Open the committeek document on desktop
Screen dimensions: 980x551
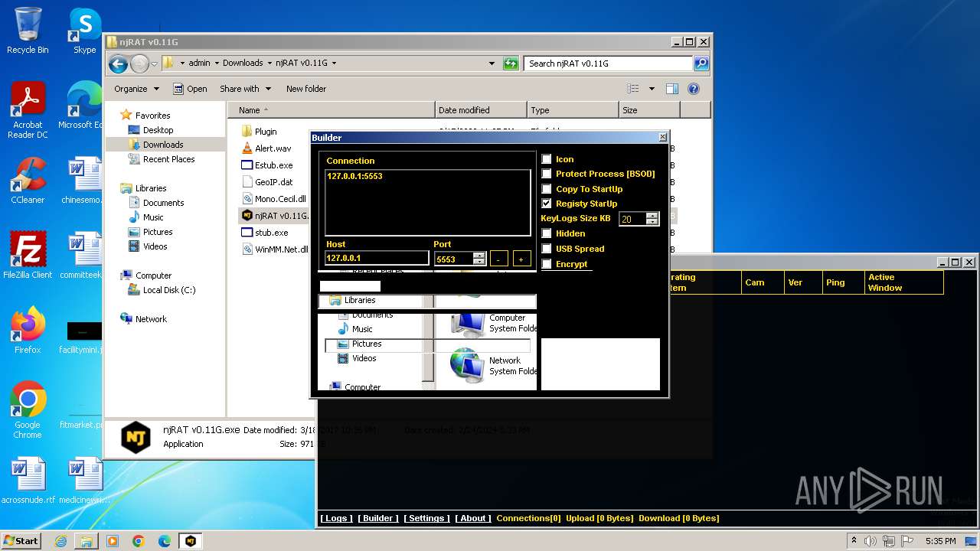point(82,256)
